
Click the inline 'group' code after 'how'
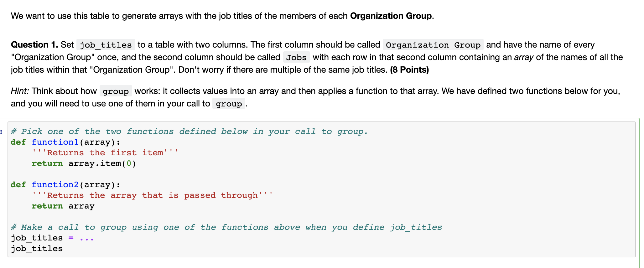[x=116, y=91]
